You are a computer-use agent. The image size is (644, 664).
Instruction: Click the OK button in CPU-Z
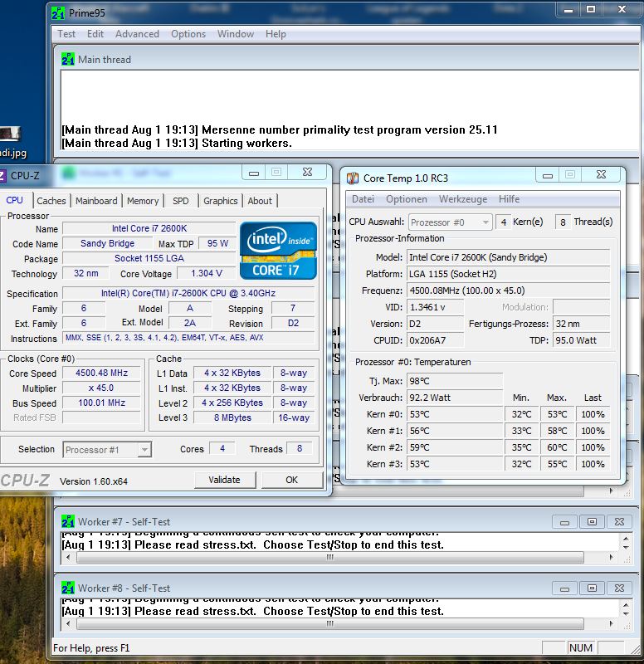click(292, 480)
